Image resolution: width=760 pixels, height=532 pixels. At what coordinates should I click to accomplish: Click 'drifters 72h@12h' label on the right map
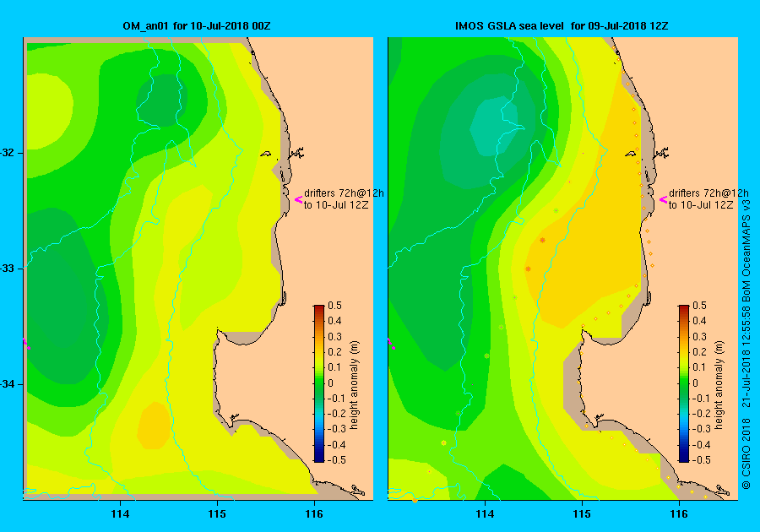click(x=708, y=193)
